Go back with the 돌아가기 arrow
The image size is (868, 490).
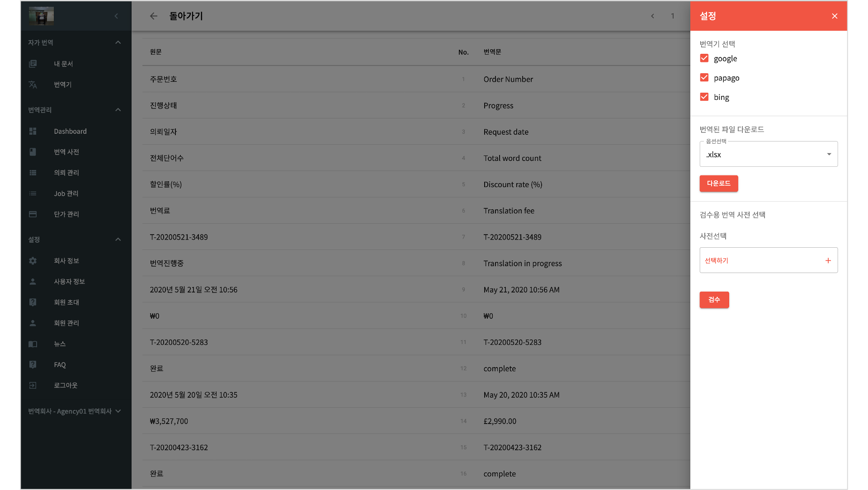pyautogui.click(x=154, y=16)
